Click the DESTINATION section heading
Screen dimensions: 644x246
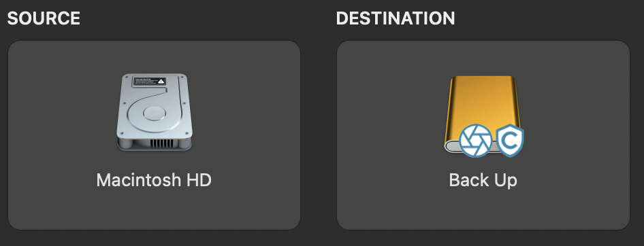pos(396,18)
